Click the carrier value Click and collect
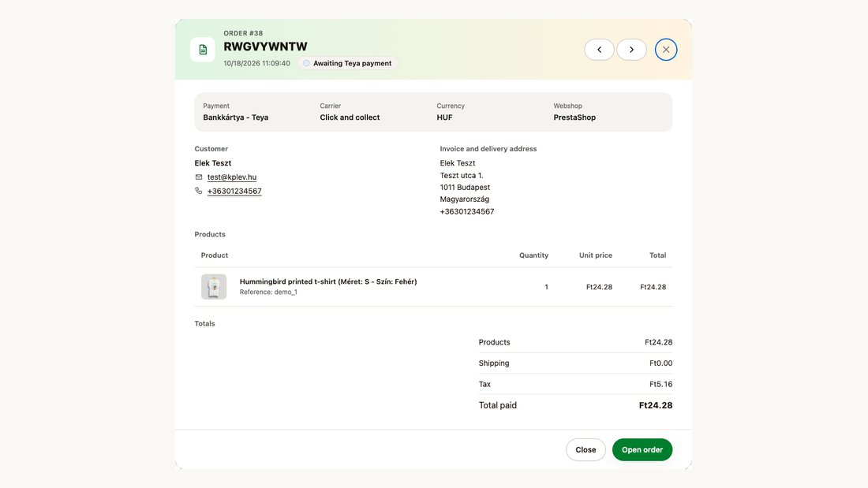This screenshot has width=868, height=488. click(x=350, y=117)
